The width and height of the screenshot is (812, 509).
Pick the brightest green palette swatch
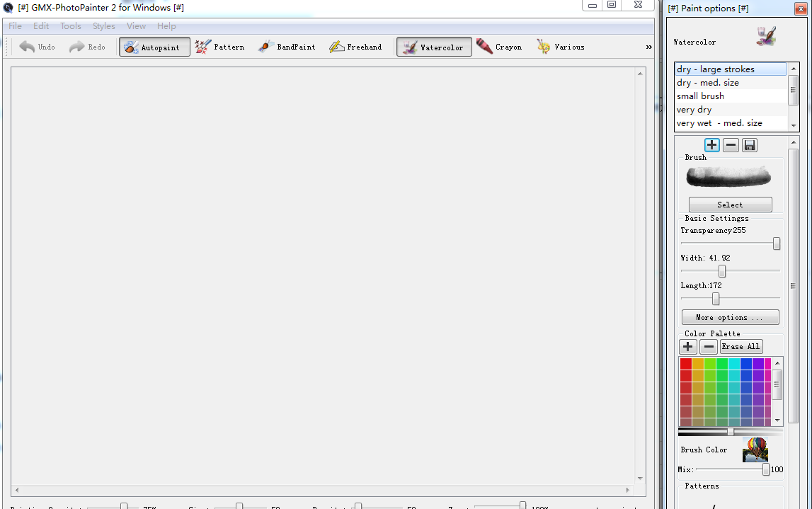coord(722,363)
